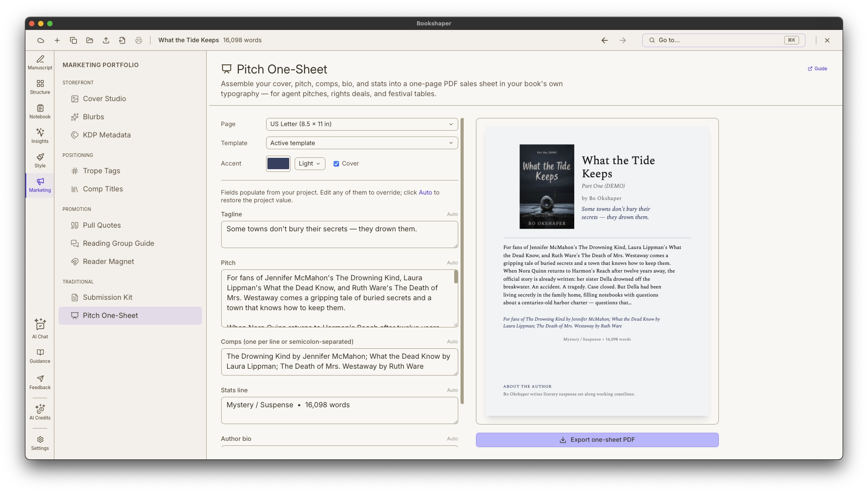Open Pull Quotes
The height and width of the screenshot is (493, 868).
click(x=130, y=225)
